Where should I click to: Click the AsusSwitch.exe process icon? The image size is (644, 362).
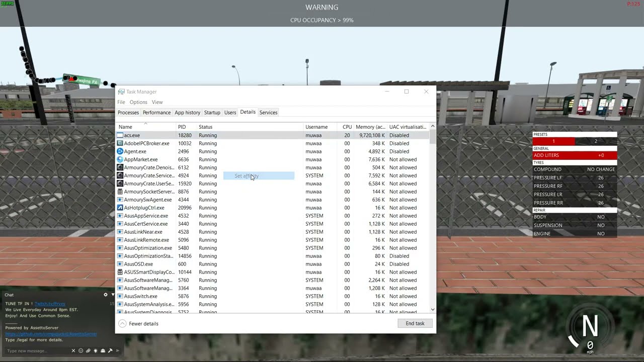pyautogui.click(x=120, y=296)
